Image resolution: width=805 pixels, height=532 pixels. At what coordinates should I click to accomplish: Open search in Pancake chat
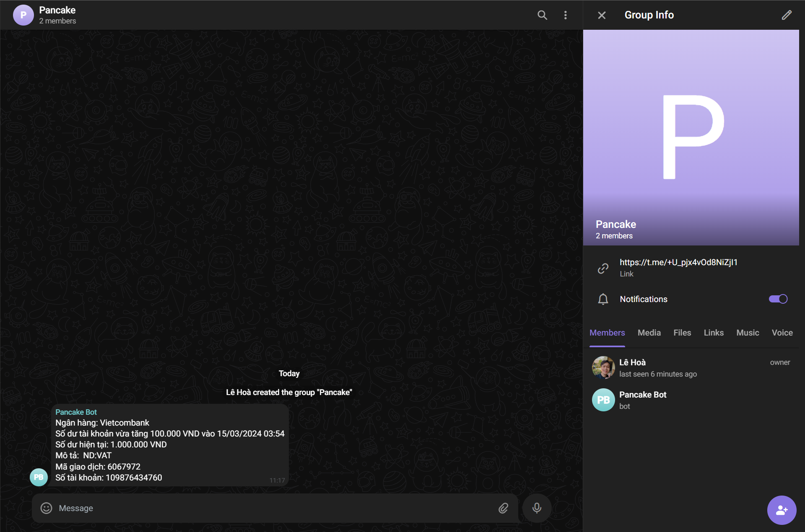coord(542,15)
